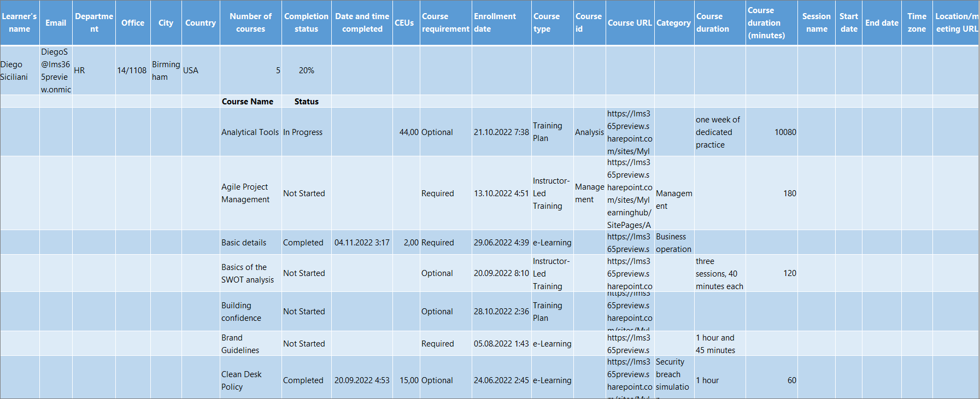Open the Analytical Tools course URL
The image size is (980, 399).
(629, 132)
